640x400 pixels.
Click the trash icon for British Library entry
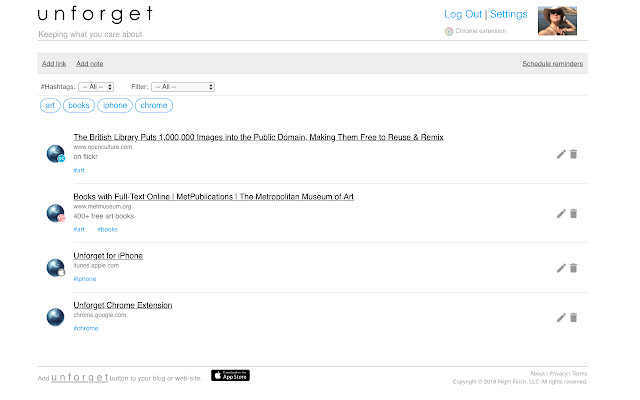(x=574, y=154)
